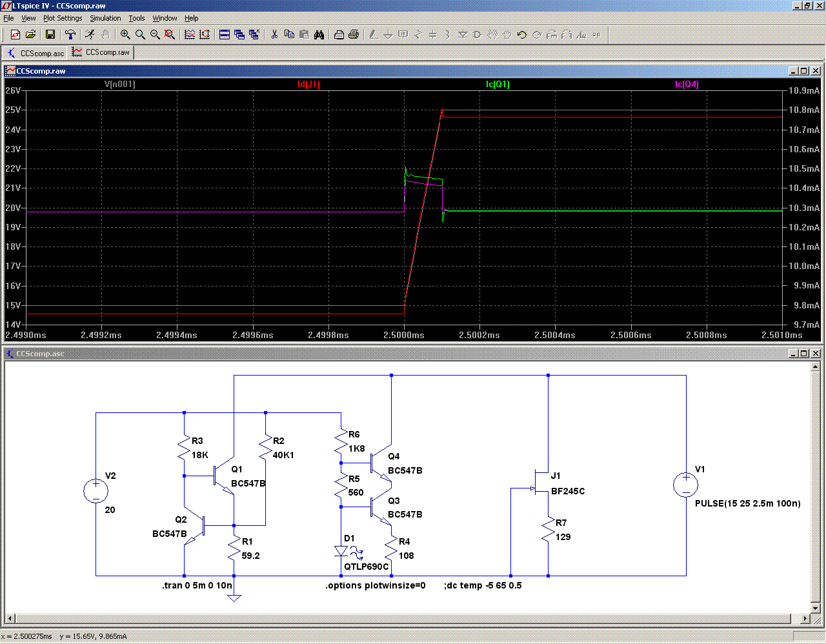Click the schematic horizontal scrollbar track
The height and width of the screenshot is (644, 826).
pos(398,619)
